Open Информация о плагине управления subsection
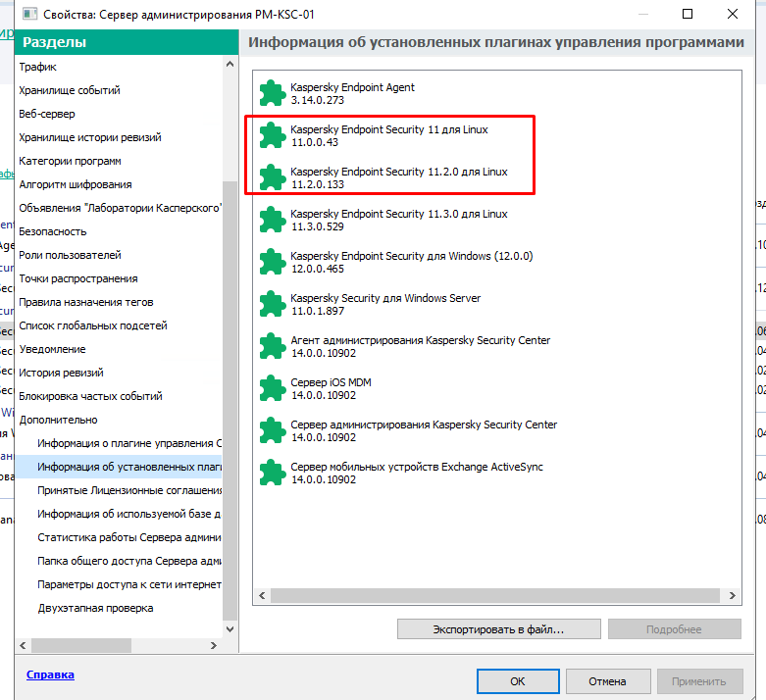Viewport: 766px width, 700px height. tap(129, 443)
